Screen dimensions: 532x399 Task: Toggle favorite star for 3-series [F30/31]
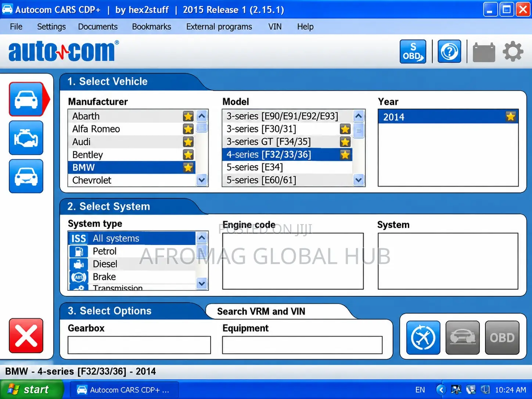pyautogui.click(x=345, y=129)
